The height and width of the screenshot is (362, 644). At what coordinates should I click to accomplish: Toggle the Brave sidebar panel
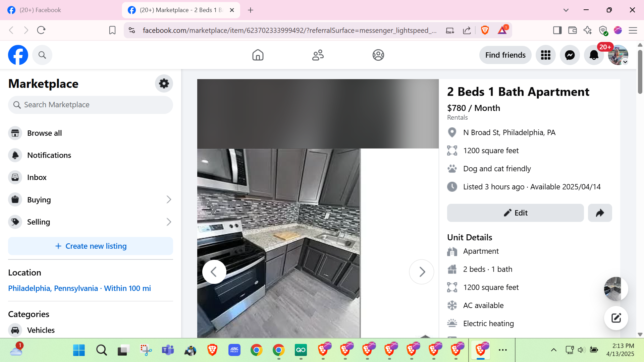click(557, 31)
